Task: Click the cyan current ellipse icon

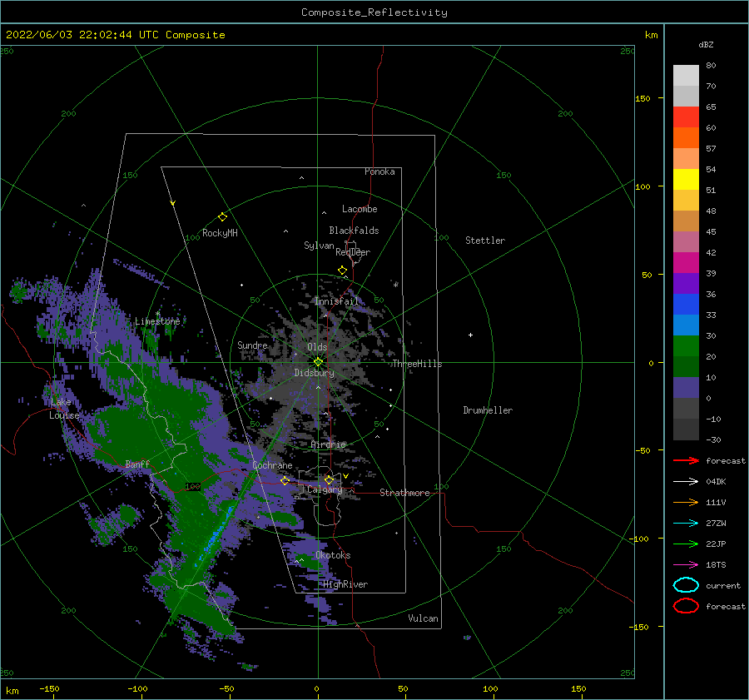Action: (x=686, y=585)
